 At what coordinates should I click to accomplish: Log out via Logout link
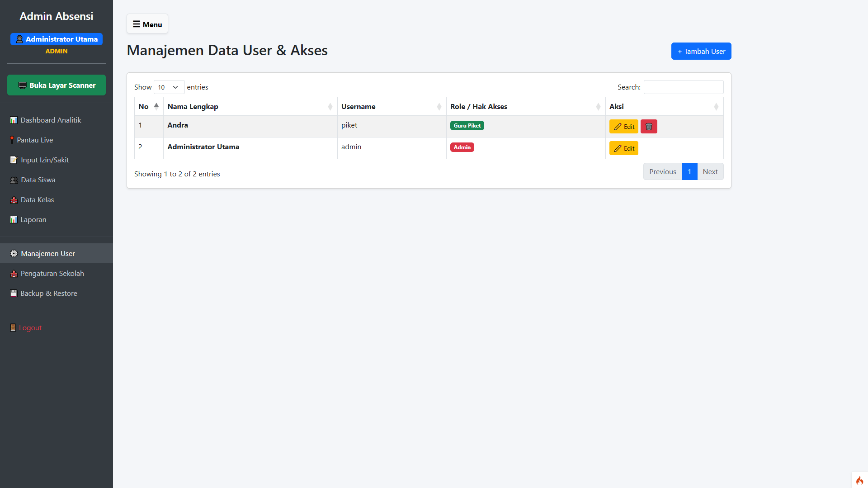point(30,328)
